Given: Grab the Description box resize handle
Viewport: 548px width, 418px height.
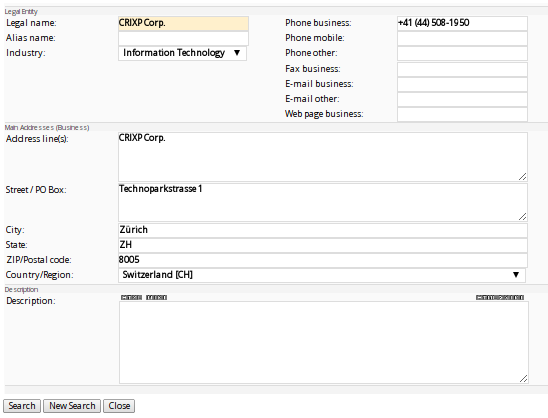Looking at the screenshot, I should (523, 379).
